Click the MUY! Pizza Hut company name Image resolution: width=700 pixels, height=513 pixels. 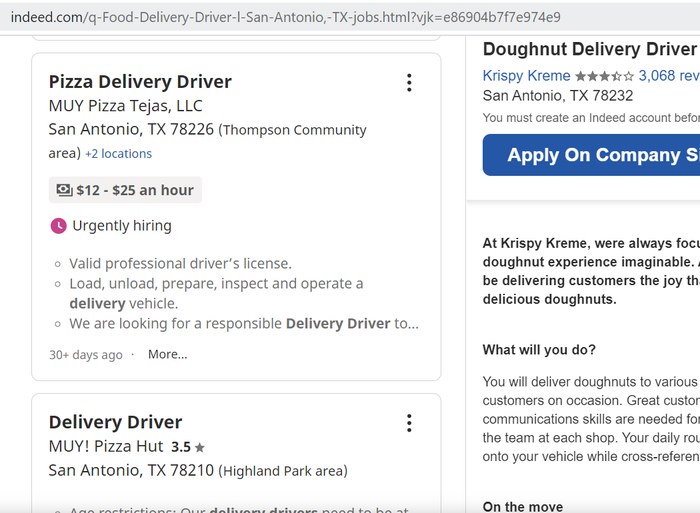(106, 446)
